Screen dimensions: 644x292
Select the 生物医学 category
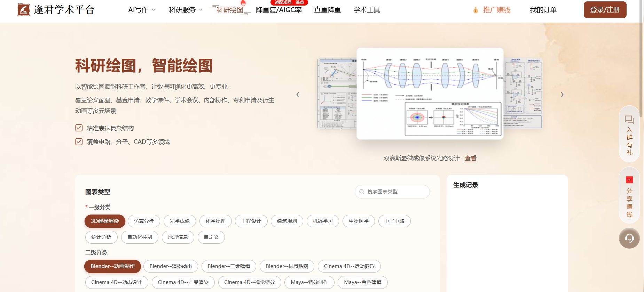click(x=359, y=221)
